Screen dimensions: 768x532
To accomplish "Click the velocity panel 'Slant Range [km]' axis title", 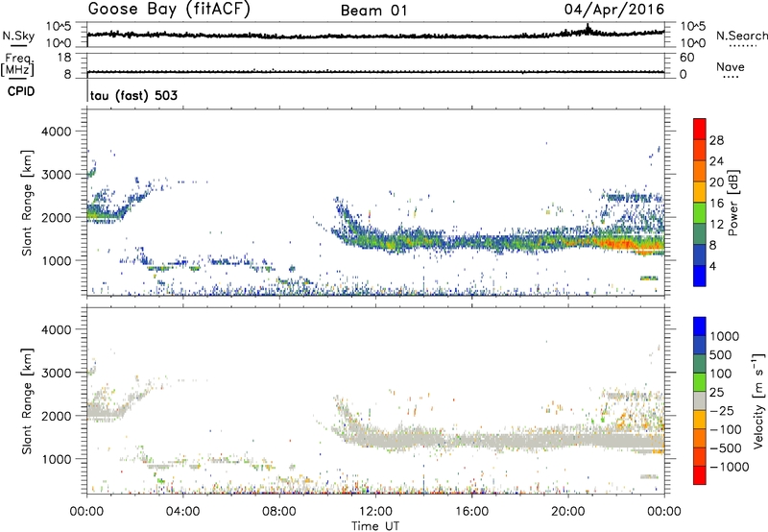I will 27,400.
